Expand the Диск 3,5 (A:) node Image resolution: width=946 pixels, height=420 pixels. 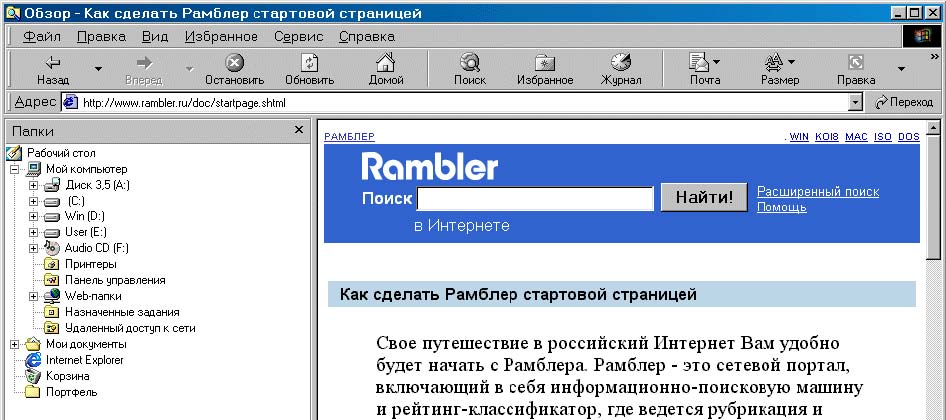coord(33,185)
